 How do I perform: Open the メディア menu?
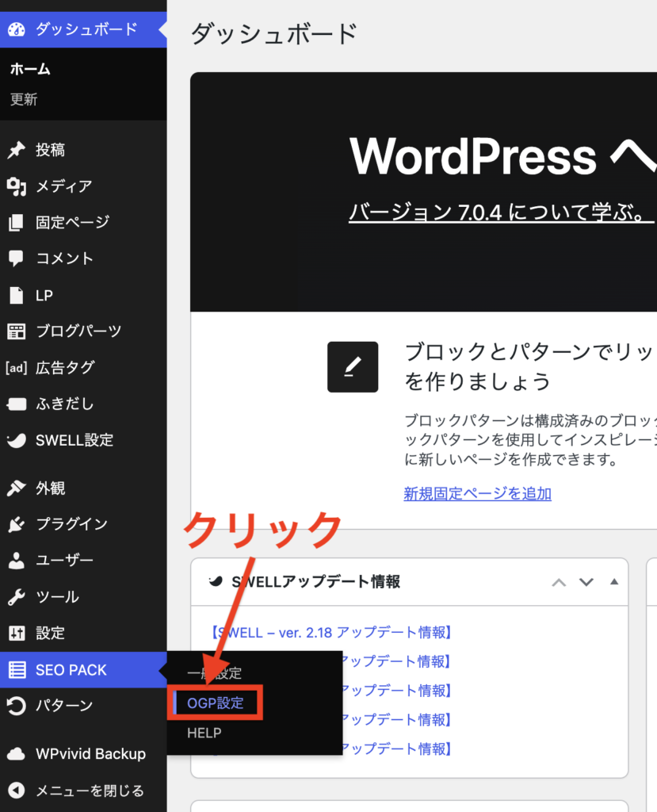pyautogui.click(x=83, y=186)
